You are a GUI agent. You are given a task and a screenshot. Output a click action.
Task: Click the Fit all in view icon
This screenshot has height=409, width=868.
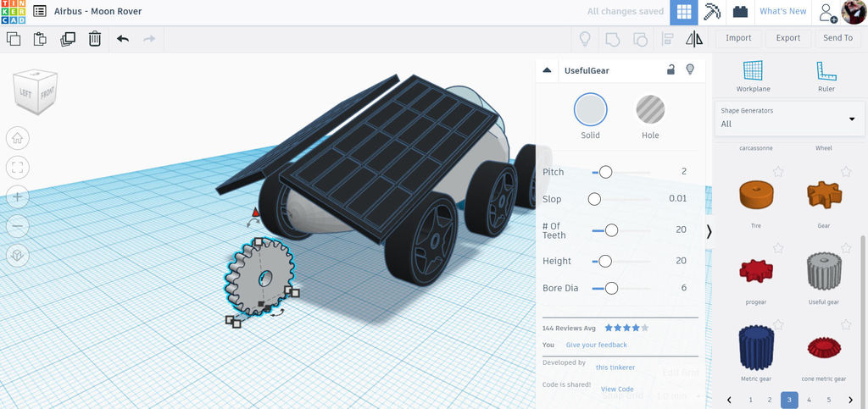tap(18, 168)
